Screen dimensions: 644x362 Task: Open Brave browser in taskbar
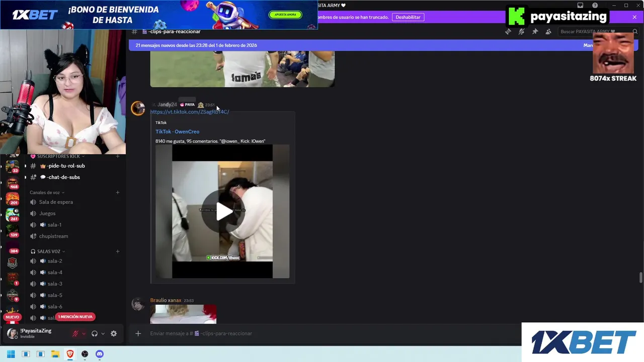click(x=70, y=354)
